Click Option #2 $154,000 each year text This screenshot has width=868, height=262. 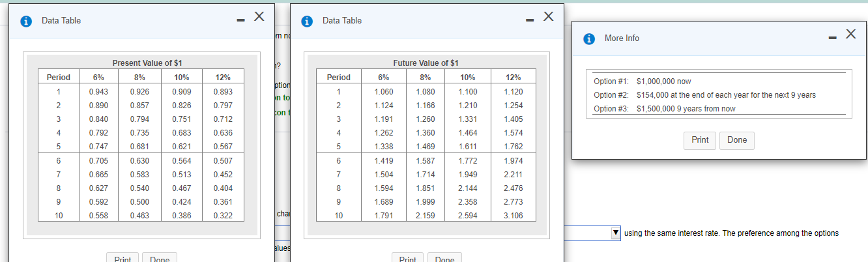point(704,95)
